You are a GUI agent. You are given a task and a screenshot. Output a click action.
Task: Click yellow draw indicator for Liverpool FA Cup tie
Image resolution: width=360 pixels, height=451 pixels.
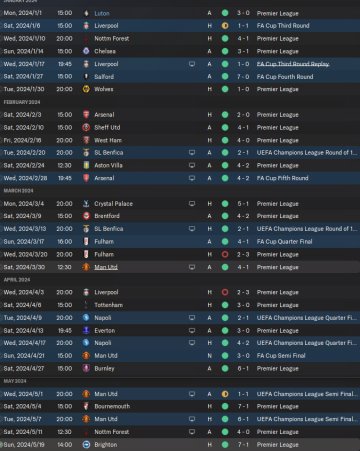(x=225, y=26)
